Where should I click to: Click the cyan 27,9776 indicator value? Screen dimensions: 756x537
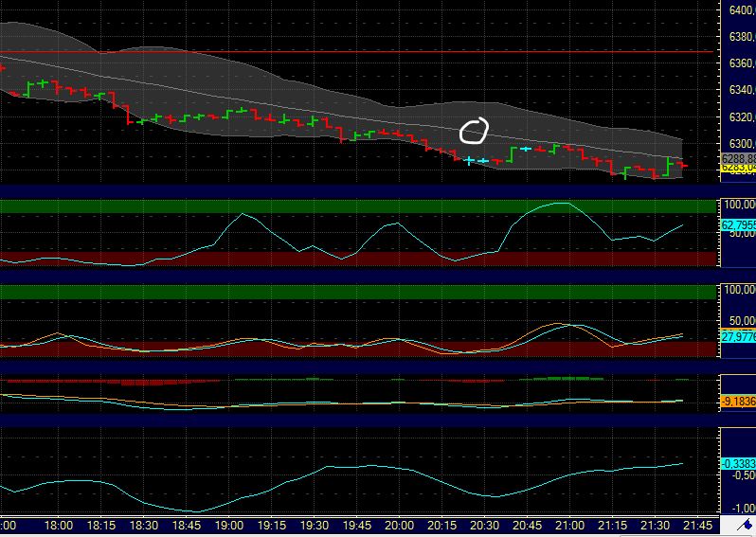pyautogui.click(x=738, y=337)
